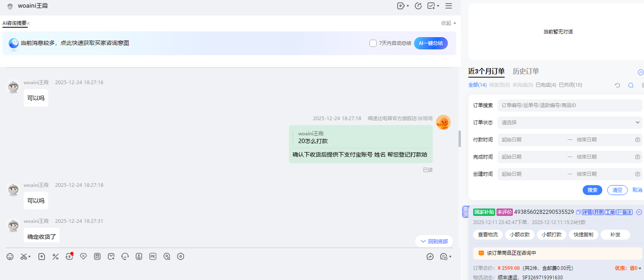Switch to 近3个月订单 tab

[486, 72]
